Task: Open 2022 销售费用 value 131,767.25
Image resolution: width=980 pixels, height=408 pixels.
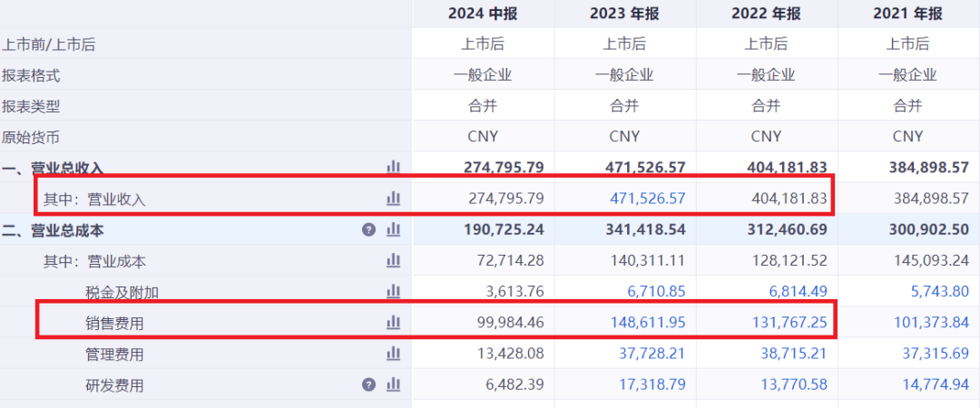Action: pyautogui.click(x=789, y=323)
